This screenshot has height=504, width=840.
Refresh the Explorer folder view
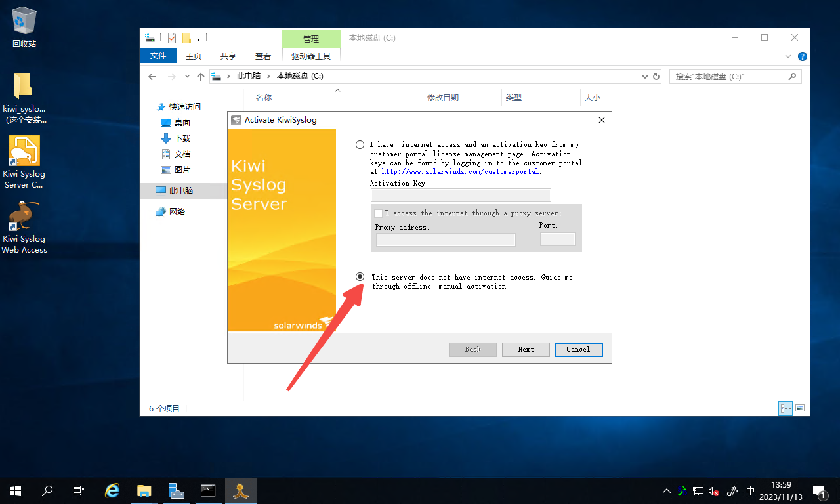pos(656,77)
